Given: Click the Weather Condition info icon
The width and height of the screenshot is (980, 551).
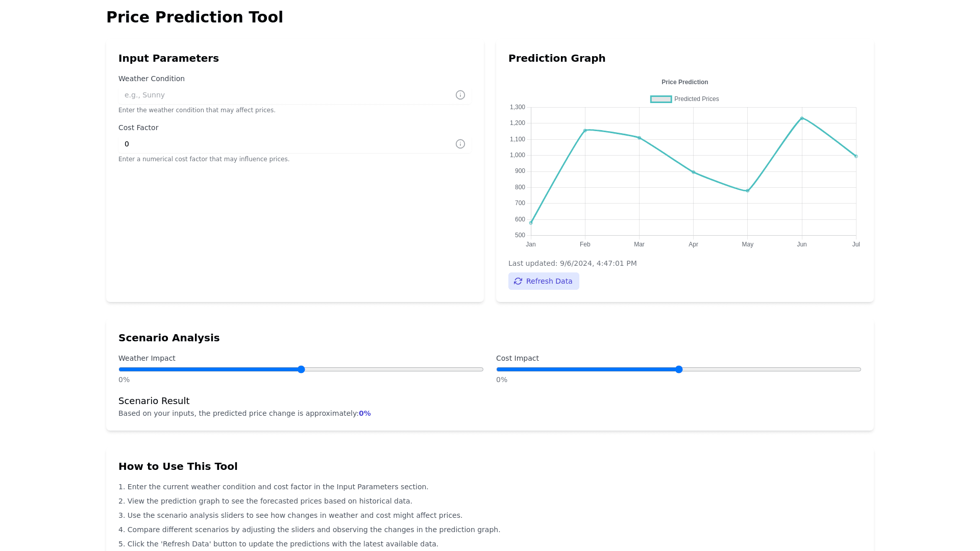Looking at the screenshot, I should (460, 95).
